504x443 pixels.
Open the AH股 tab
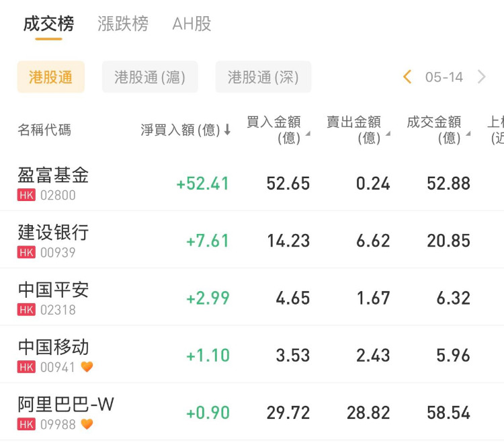pyautogui.click(x=192, y=24)
